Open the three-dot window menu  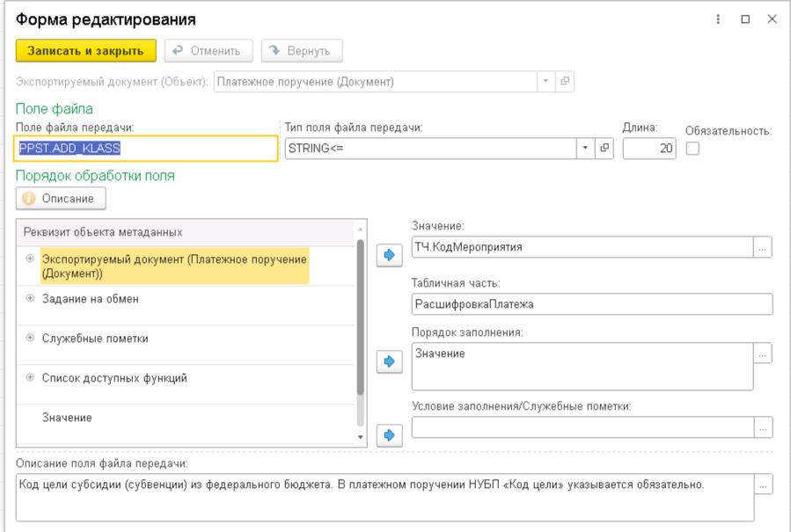pyautogui.click(x=719, y=18)
